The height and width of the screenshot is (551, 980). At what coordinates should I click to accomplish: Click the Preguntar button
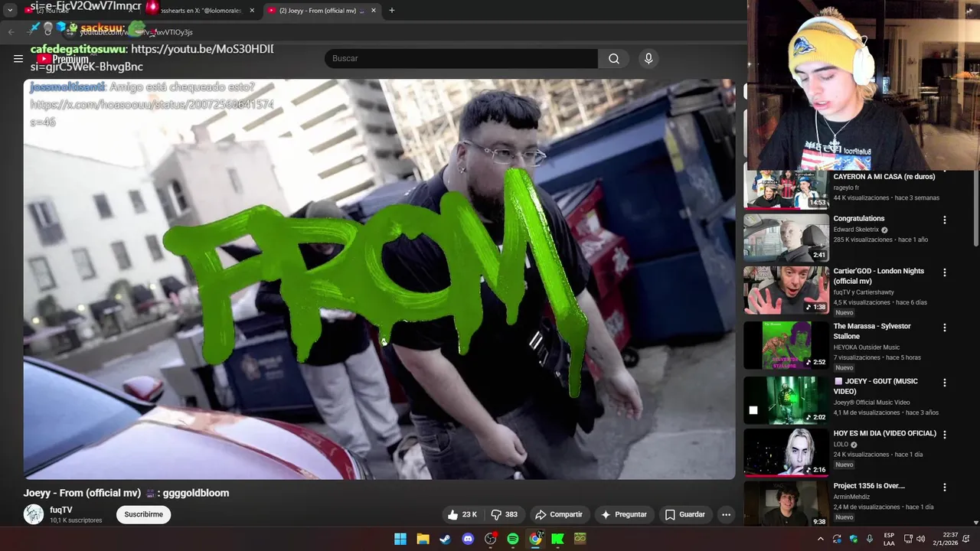click(625, 515)
